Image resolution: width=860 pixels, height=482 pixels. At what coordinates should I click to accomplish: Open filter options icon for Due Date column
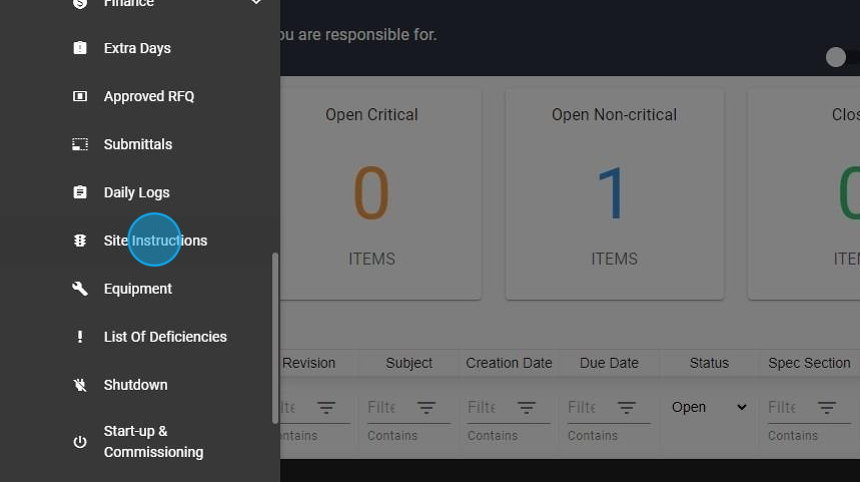pyautogui.click(x=626, y=407)
